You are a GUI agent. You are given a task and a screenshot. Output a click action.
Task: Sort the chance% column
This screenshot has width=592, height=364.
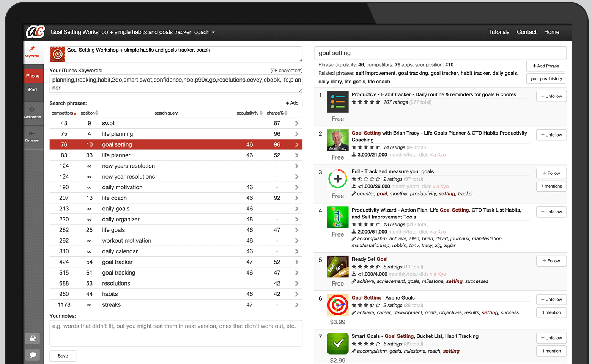tap(286, 113)
